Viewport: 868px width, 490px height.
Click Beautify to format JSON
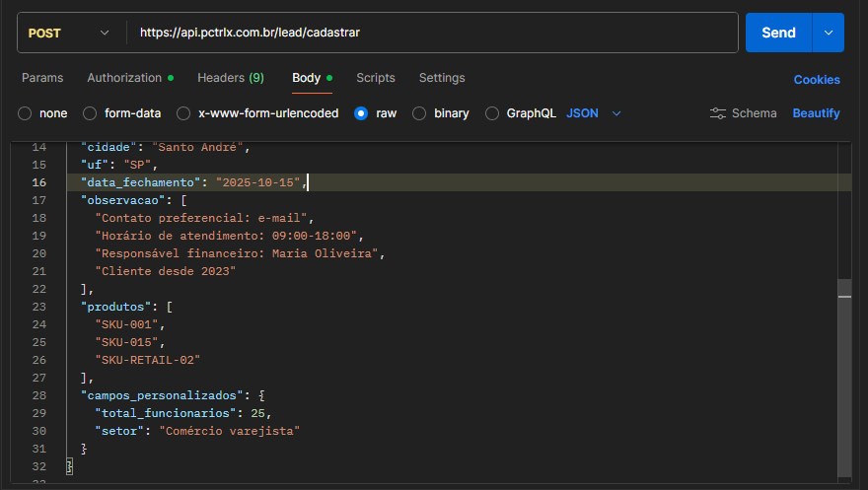point(816,113)
